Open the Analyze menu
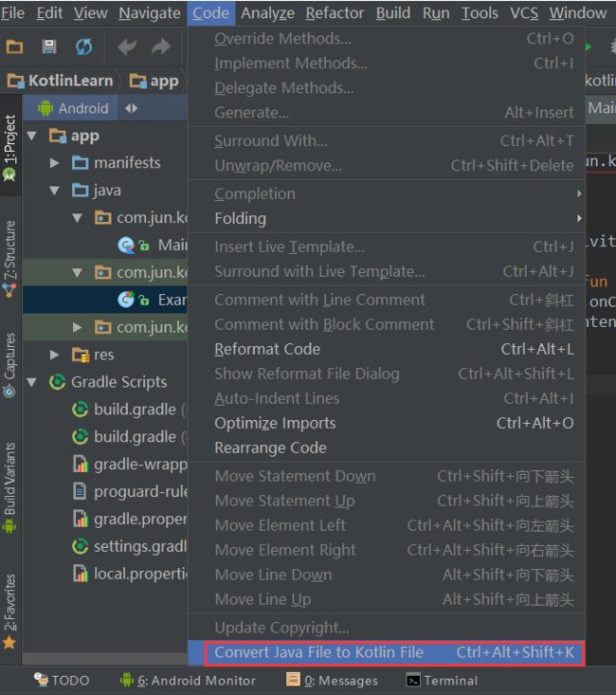Image resolution: width=616 pixels, height=695 pixels. [267, 13]
